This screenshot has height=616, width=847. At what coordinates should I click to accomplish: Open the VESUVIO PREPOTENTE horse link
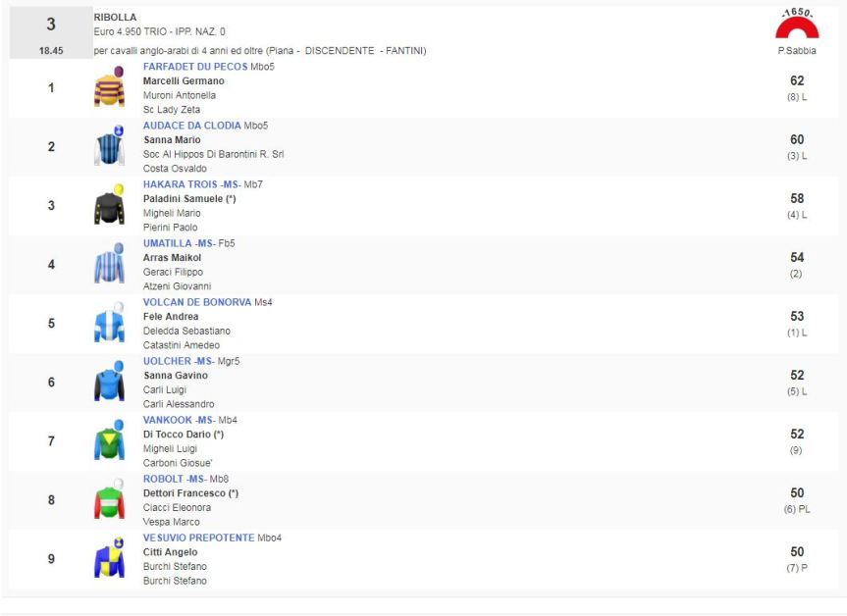click(198, 538)
